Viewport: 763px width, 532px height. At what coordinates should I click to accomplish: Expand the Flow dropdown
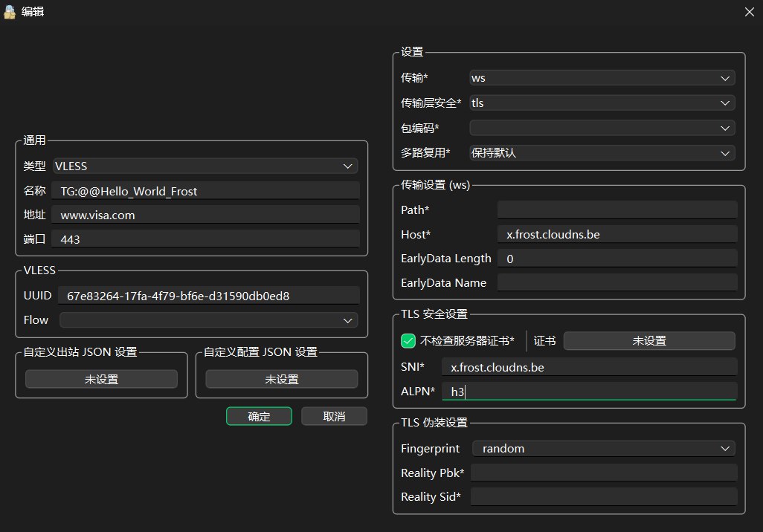[208, 320]
